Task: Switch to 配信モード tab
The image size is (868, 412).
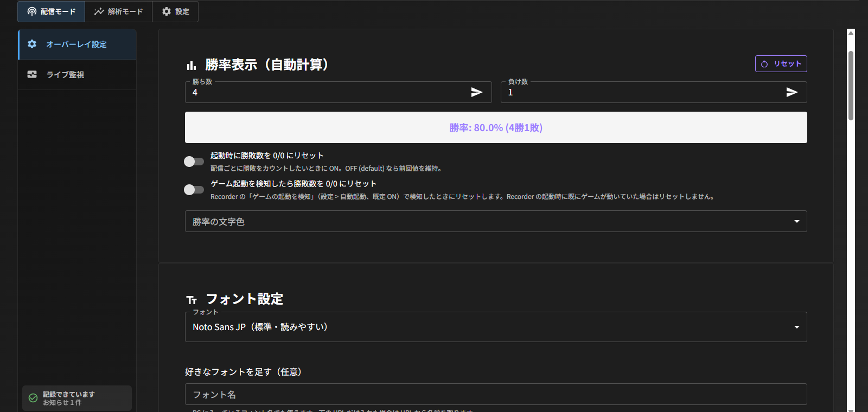Action: pos(52,11)
